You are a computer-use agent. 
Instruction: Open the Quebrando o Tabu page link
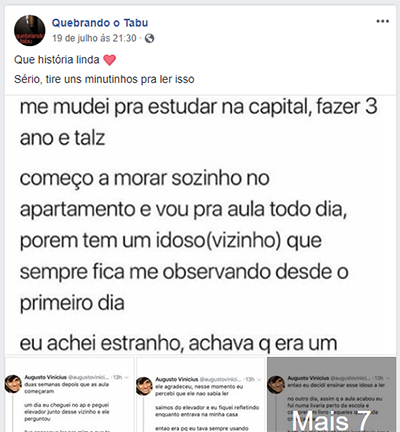click(100, 23)
